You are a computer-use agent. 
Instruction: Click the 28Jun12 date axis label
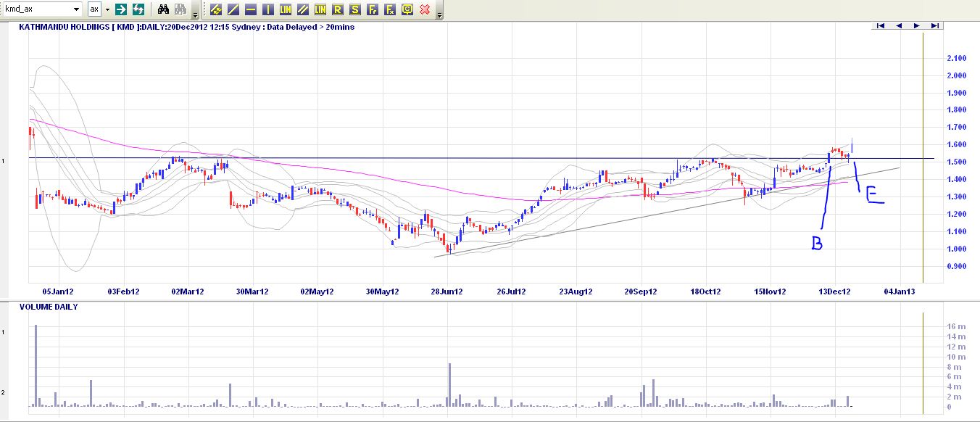coord(447,291)
